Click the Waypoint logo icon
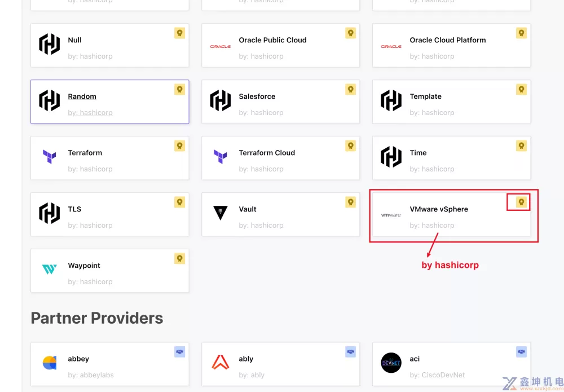Image resolution: width=564 pixels, height=392 pixels. pos(49,269)
